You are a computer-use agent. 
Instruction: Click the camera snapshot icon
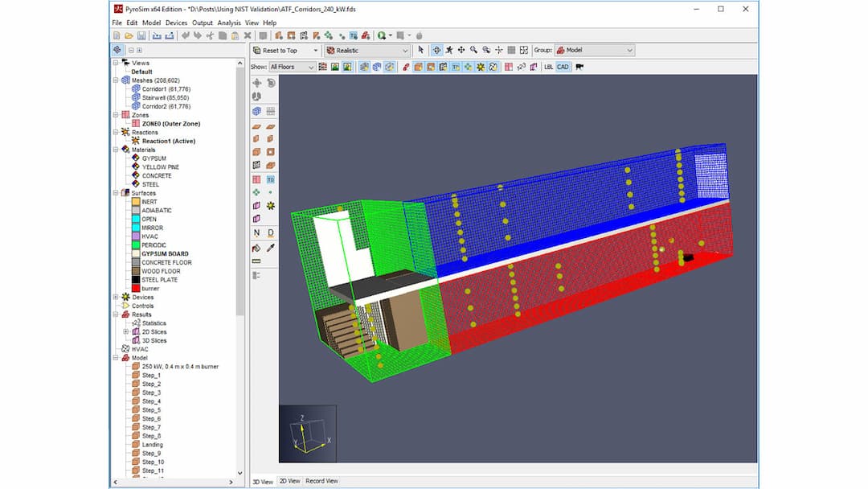click(x=579, y=67)
